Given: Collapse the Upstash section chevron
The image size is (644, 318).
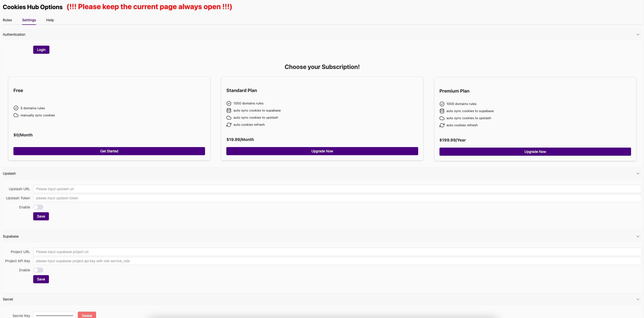Looking at the screenshot, I should point(638,173).
